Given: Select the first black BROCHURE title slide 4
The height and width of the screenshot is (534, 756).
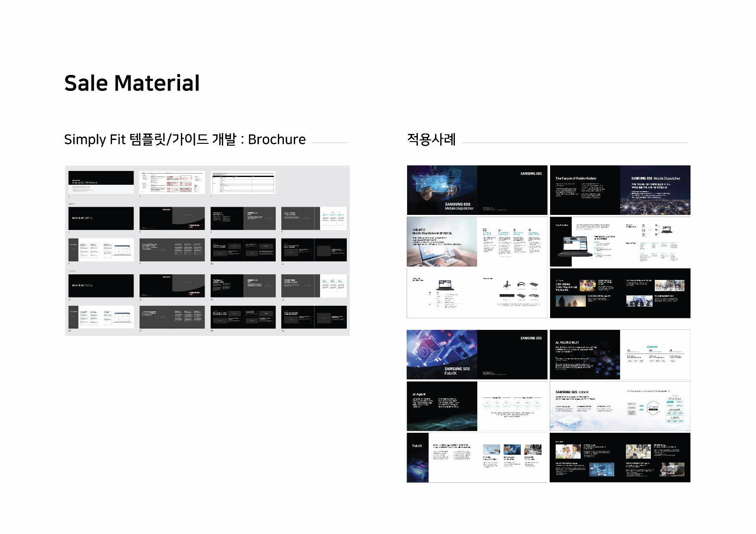Looking at the screenshot, I should (x=101, y=218).
